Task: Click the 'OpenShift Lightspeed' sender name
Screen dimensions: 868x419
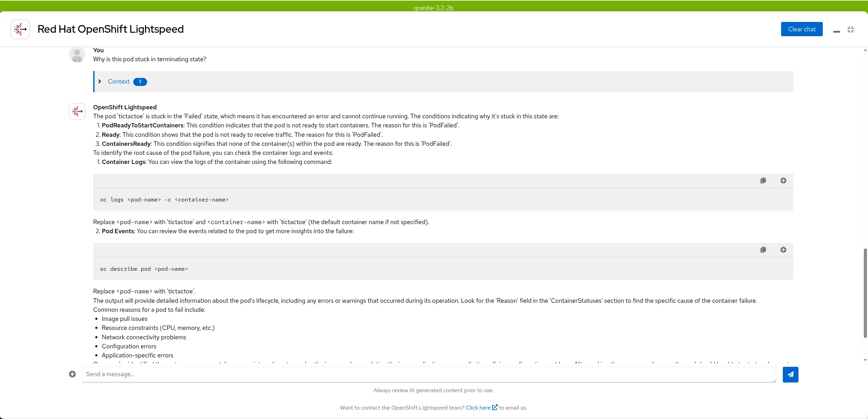Action: 125,107
